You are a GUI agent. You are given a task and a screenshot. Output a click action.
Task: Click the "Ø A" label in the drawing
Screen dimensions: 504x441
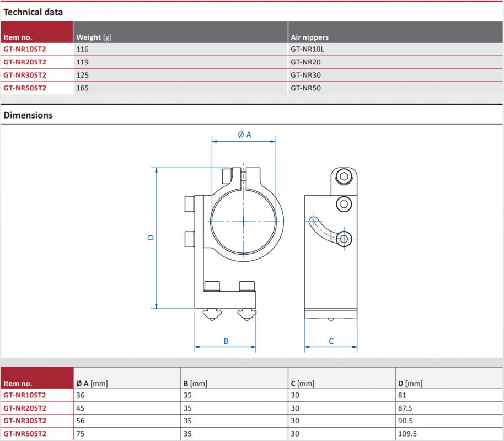(x=245, y=135)
